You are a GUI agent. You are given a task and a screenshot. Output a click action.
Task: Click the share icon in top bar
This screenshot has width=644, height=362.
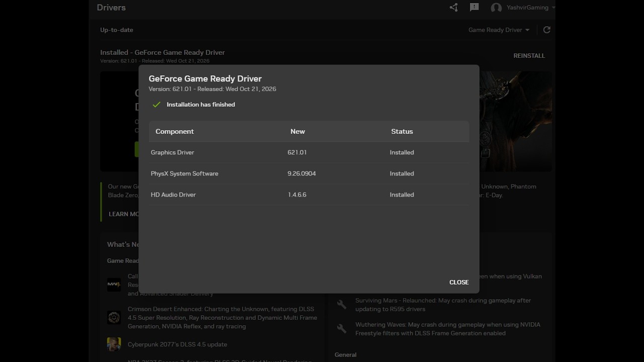pyautogui.click(x=454, y=8)
